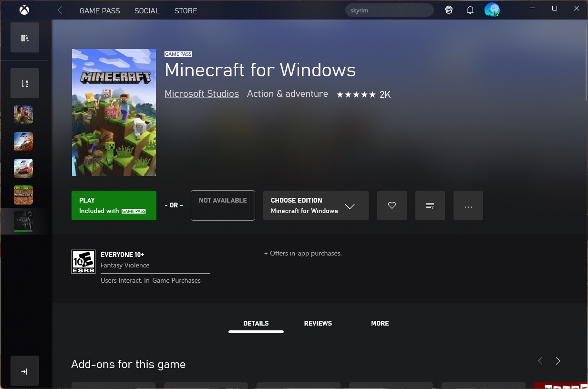The image size is (588, 389).
Task: Open the My Library sidebar icon
Action: click(25, 38)
